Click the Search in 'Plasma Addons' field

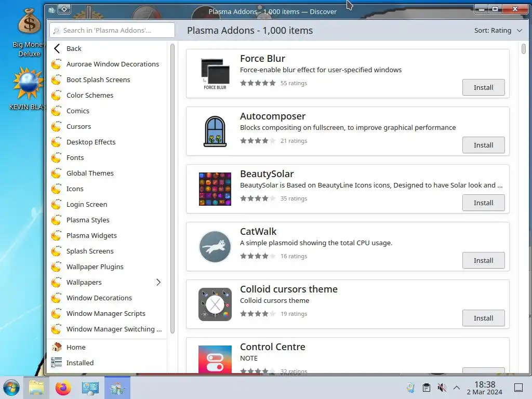(x=112, y=30)
